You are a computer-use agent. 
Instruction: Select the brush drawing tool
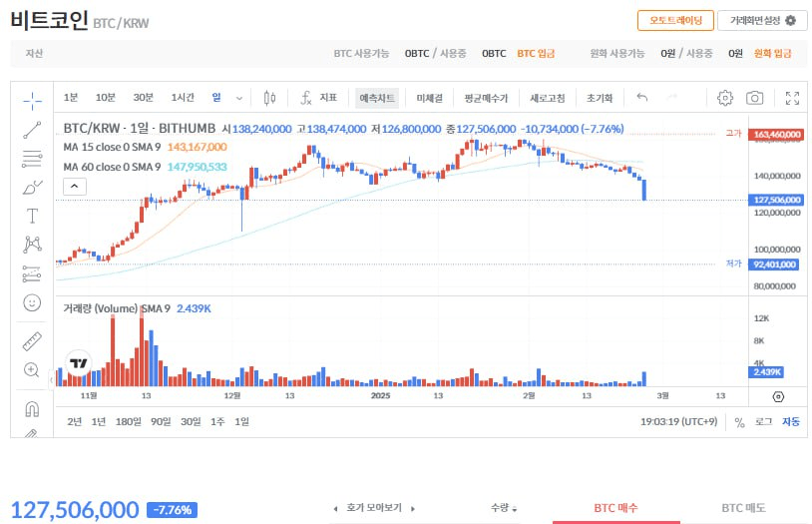(x=32, y=187)
